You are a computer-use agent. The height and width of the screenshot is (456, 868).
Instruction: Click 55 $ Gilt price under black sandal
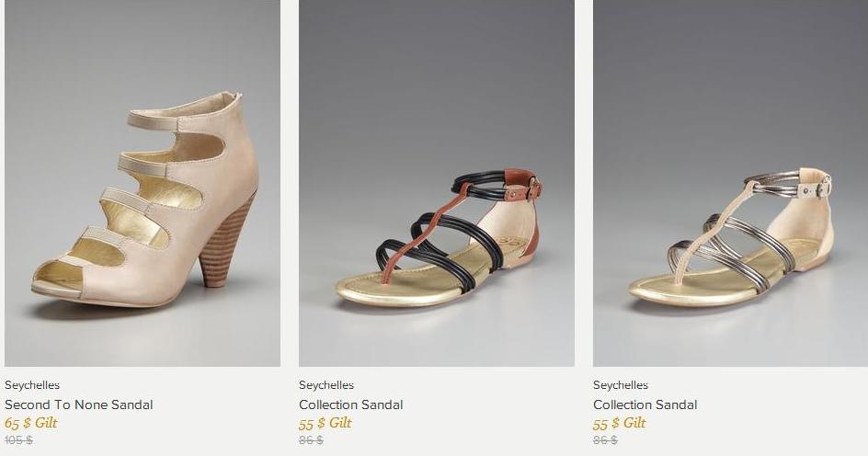click(x=325, y=423)
